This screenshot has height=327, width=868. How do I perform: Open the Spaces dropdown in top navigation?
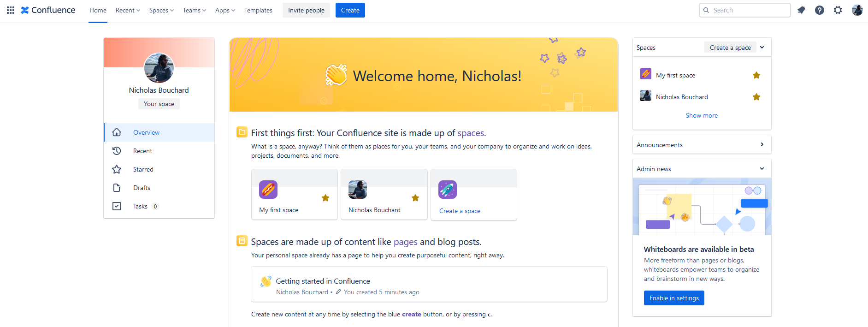tap(161, 10)
